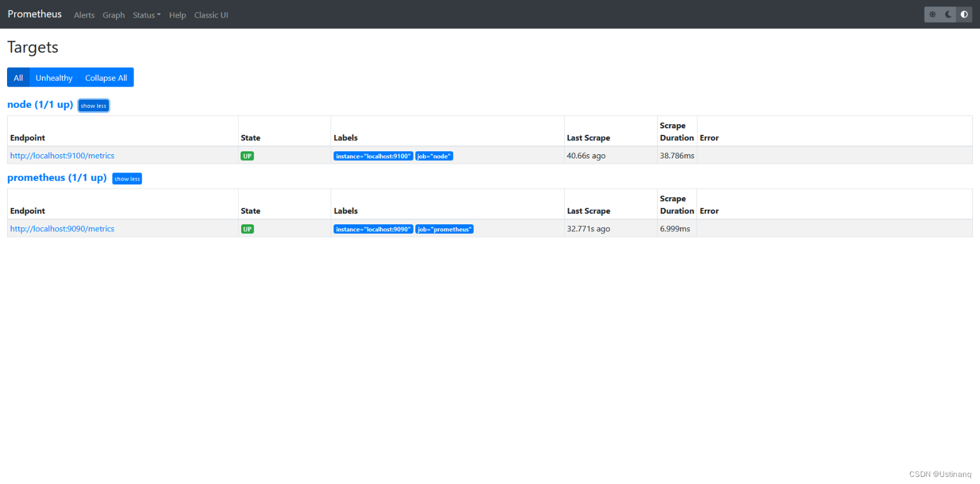Click the Collapse All button
The width and height of the screenshot is (980, 484).
[x=106, y=78]
